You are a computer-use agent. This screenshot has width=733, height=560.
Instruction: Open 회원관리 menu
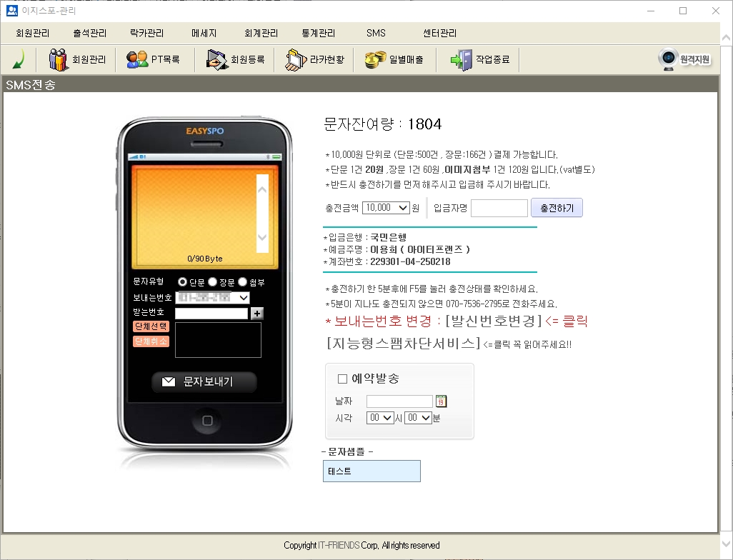[x=32, y=33]
